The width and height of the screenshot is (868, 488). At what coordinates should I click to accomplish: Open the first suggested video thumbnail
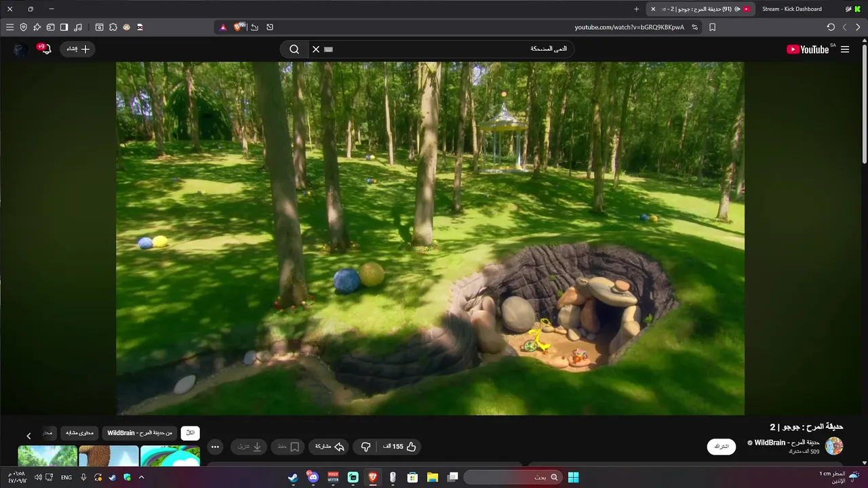pyautogui.click(x=170, y=456)
